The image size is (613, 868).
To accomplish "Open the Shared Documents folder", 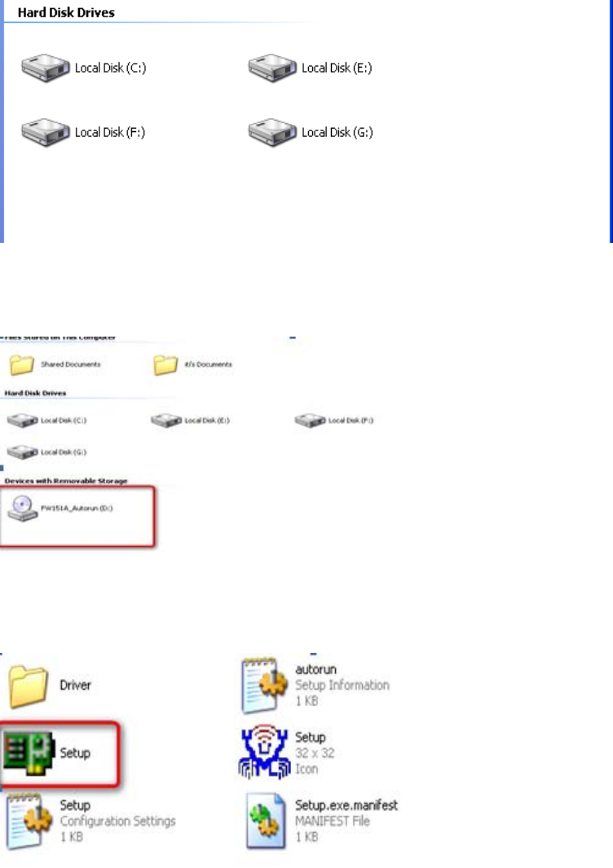I will [55, 364].
